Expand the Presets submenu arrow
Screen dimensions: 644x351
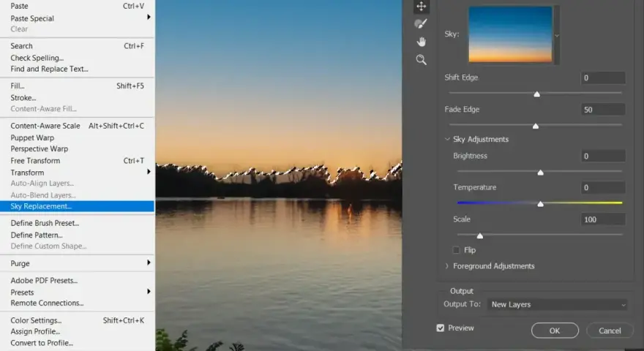149,292
